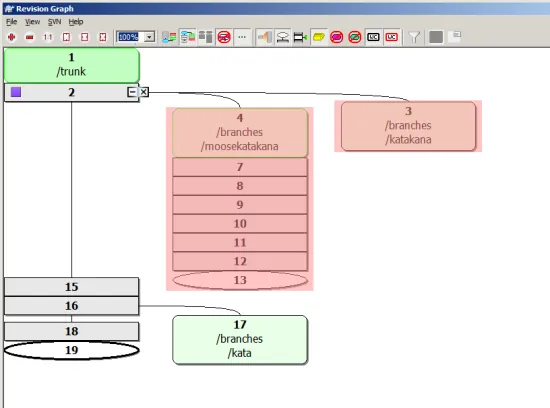The height and width of the screenshot is (408, 550).
Task: Open the File menu
Action: pyautogui.click(x=12, y=22)
